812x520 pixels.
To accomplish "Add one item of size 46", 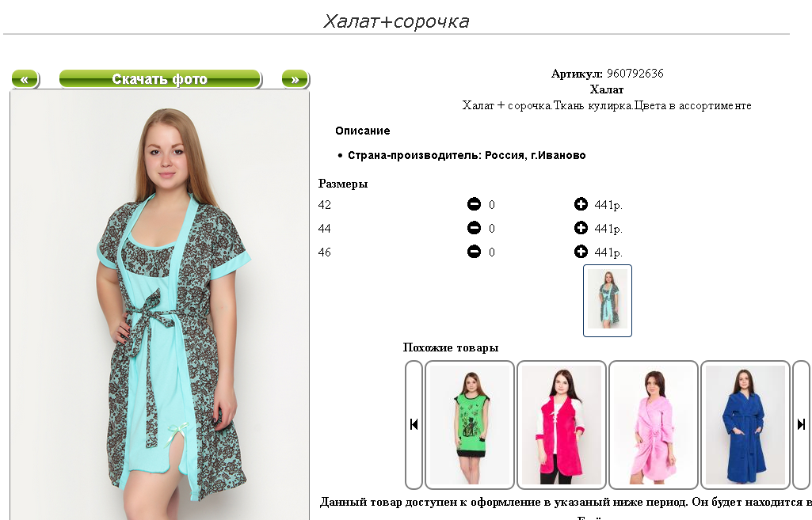I will [x=581, y=252].
